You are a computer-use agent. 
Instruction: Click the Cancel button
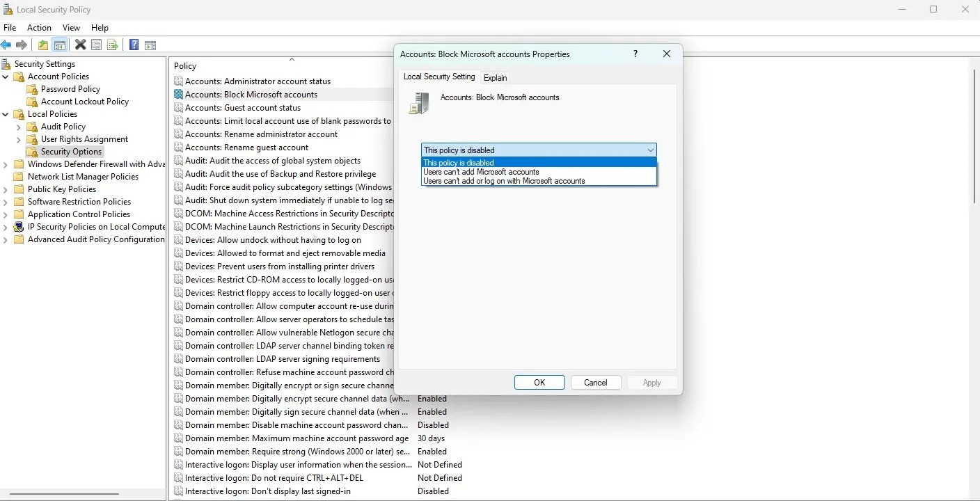click(596, 382)
